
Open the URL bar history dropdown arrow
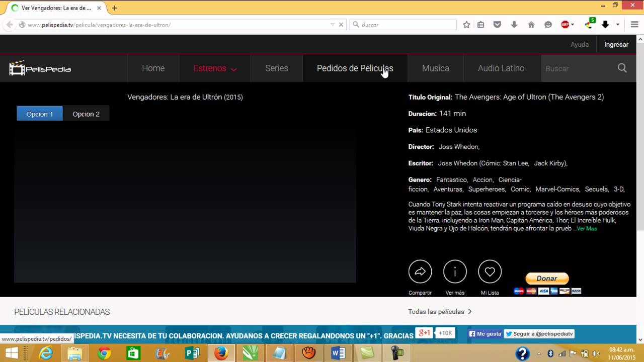(x=333, y=25)
